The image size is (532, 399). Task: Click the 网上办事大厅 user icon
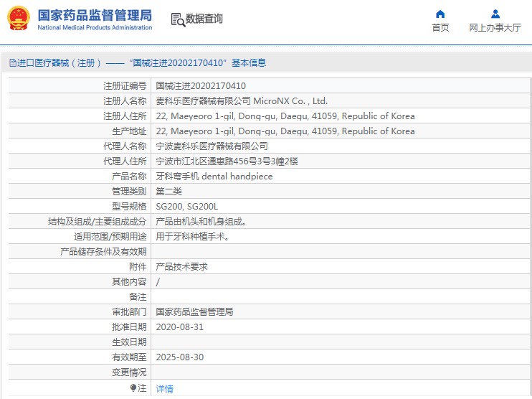click(495, 14)
